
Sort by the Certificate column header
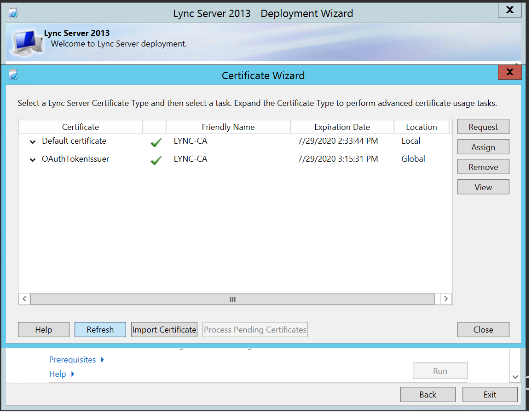pyautogui.click(x=81, y=127)
